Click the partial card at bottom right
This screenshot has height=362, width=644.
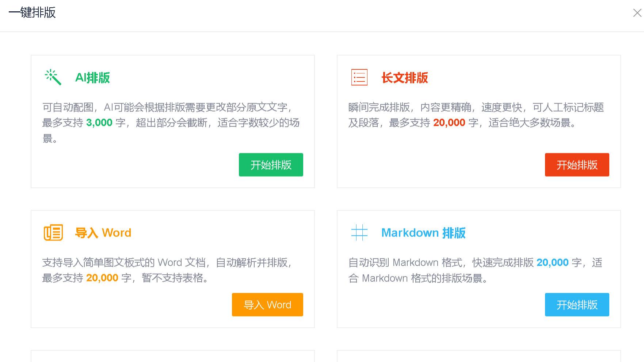[x=479, y=356]
